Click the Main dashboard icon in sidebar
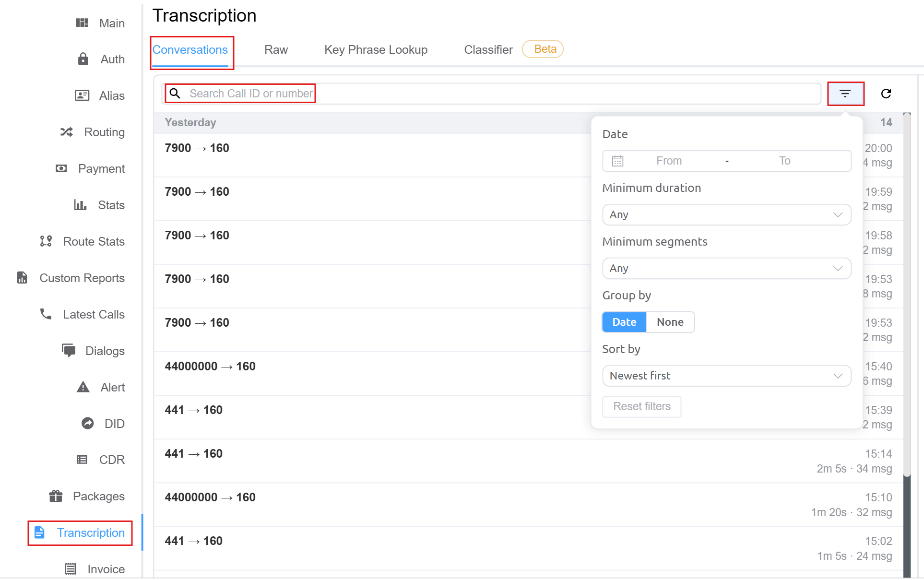Viewport: 924px width, 580px height. point(82,23)
